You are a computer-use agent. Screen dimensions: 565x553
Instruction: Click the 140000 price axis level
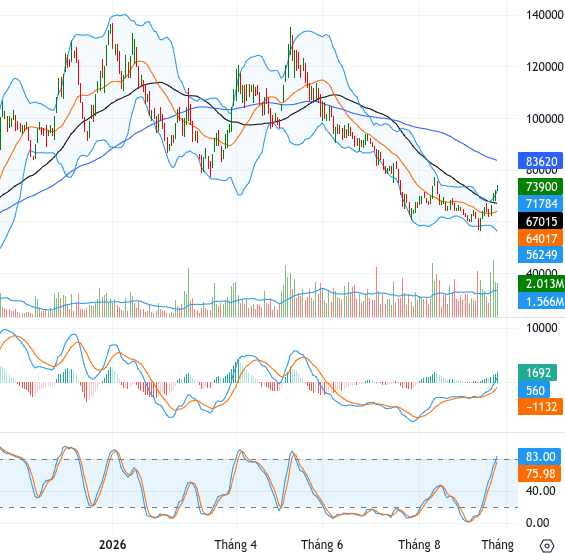(x=544, y=15)
